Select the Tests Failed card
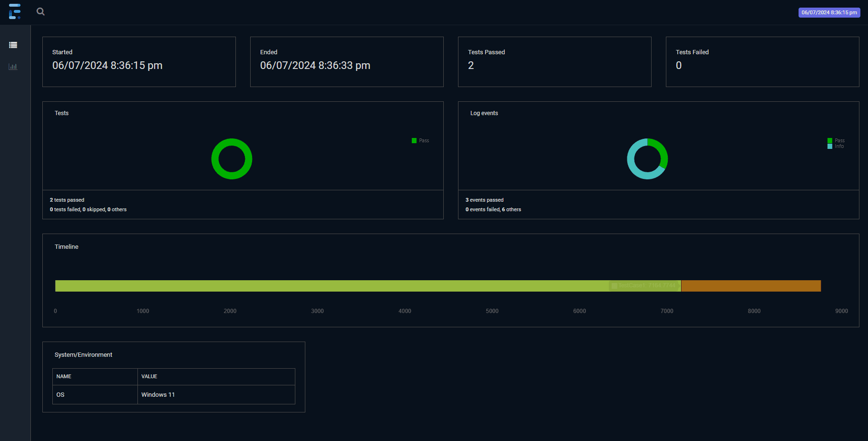The width and height of the screenshot is (868, 441). pos(762,62)
